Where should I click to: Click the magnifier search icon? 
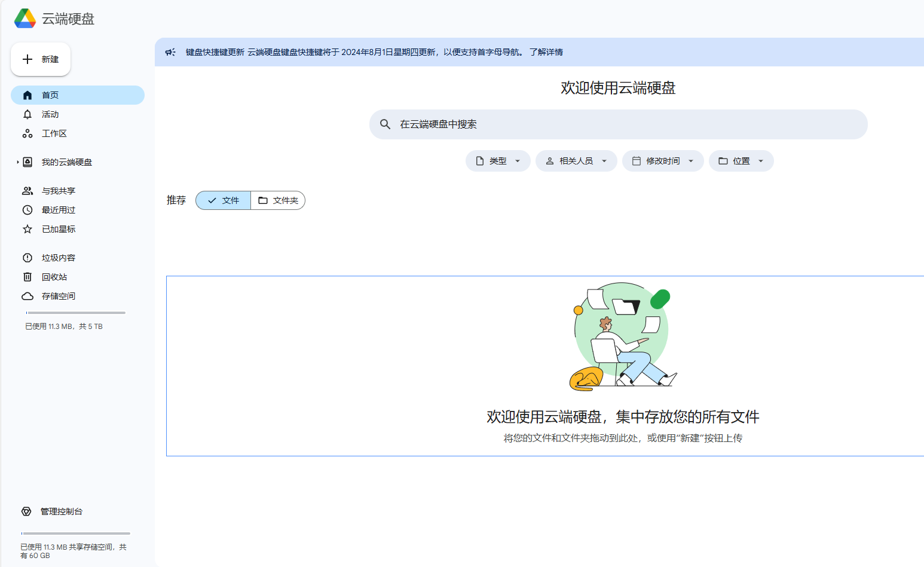(385, 124)
